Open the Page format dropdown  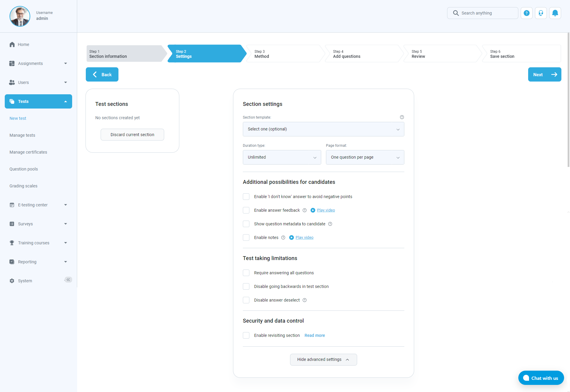coord(365,157)
